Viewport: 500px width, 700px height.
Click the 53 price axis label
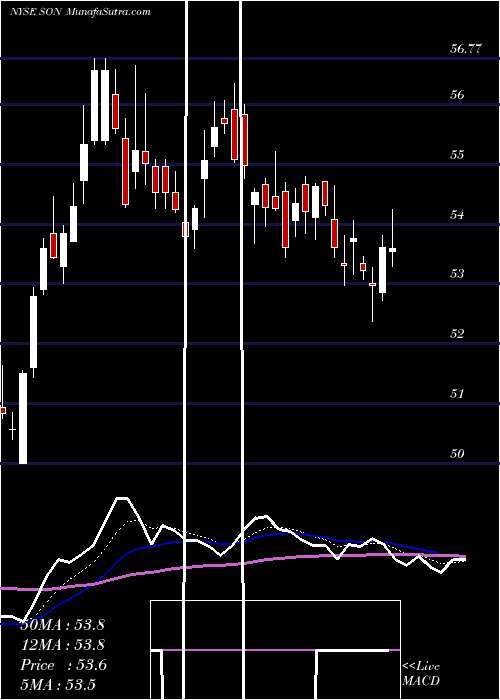458,273
